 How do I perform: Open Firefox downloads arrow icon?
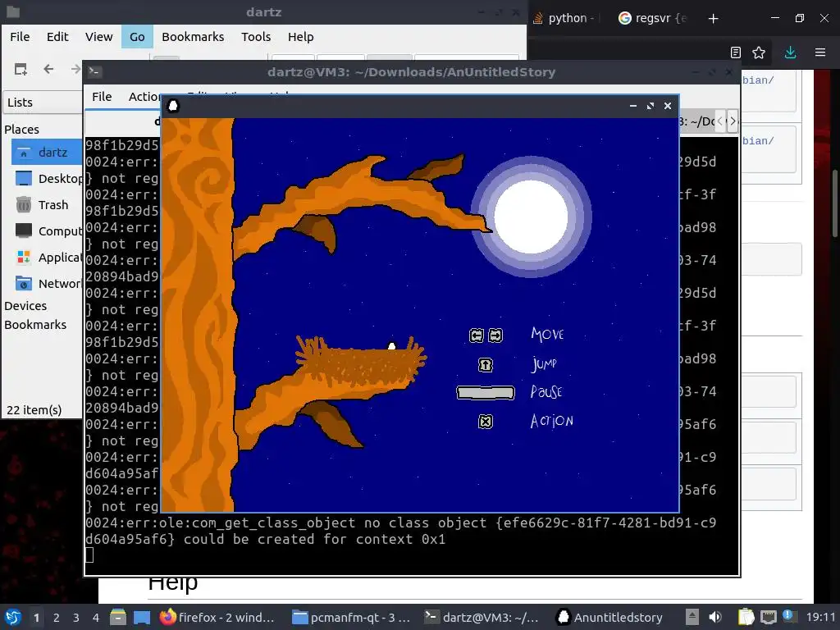[790, 52]
